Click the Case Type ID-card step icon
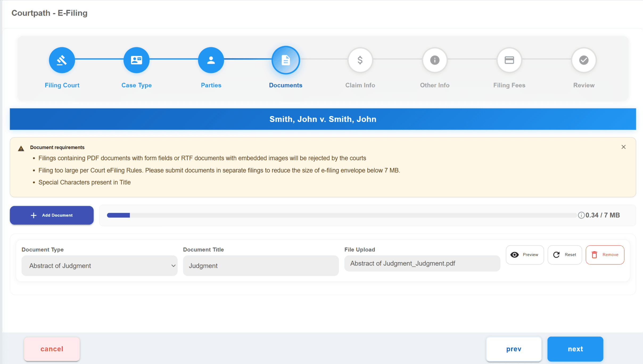Screen dimensions: 643x364 (136, 60)
